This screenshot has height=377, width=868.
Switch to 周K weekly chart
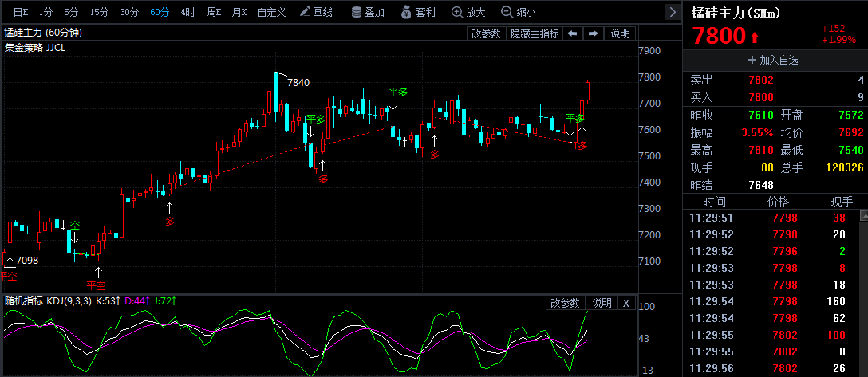pyautogui.click(x=215, y=12)
